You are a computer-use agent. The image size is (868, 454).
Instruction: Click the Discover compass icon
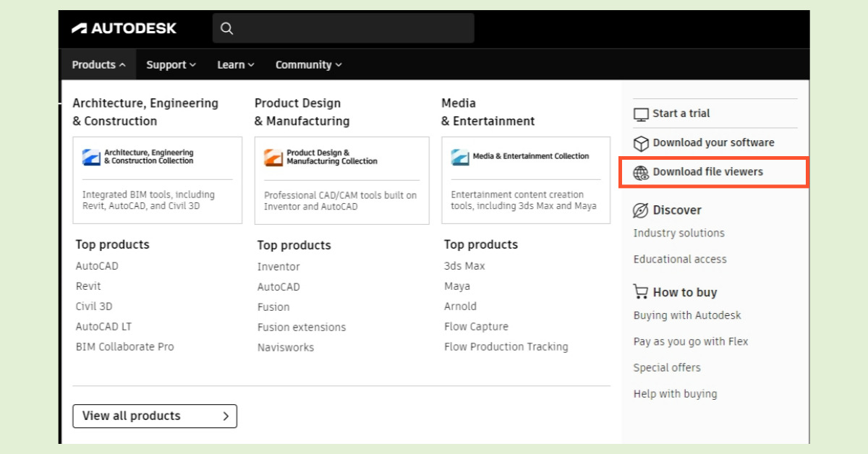[x=641, y=210]
